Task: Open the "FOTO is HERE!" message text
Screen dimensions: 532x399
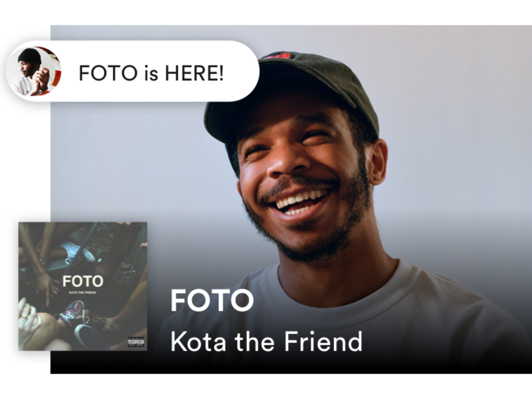Action: (x=151, y=73)
